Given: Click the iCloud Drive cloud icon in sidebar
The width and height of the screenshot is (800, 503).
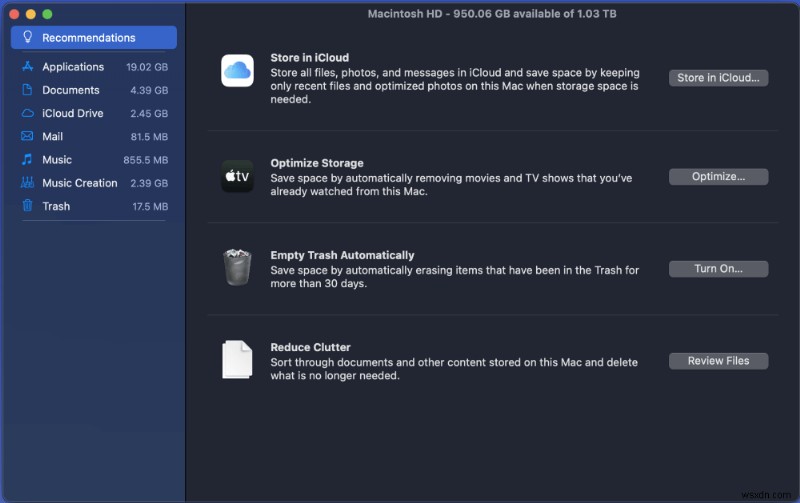Looking at the screenshot, I should coord(28,113).
